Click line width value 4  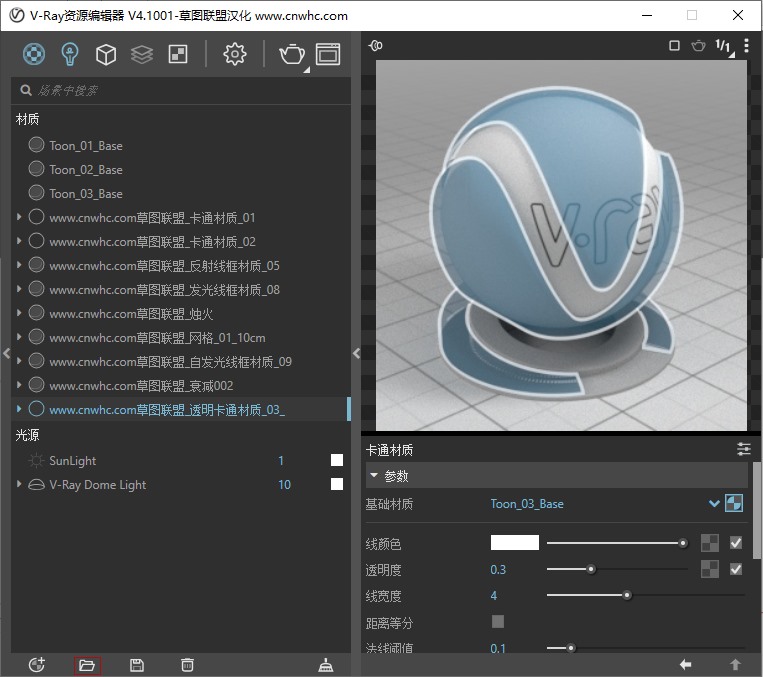coord(494,595)
